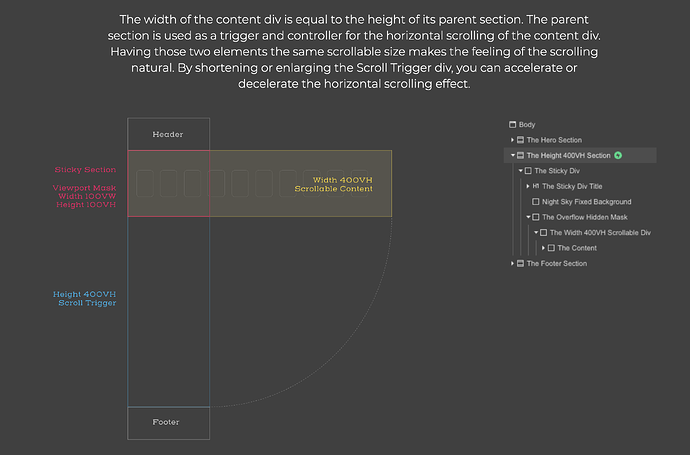
Task: Click the section icon beside The Footer Section
Action: pyautogui.click(x=520, y=264)
